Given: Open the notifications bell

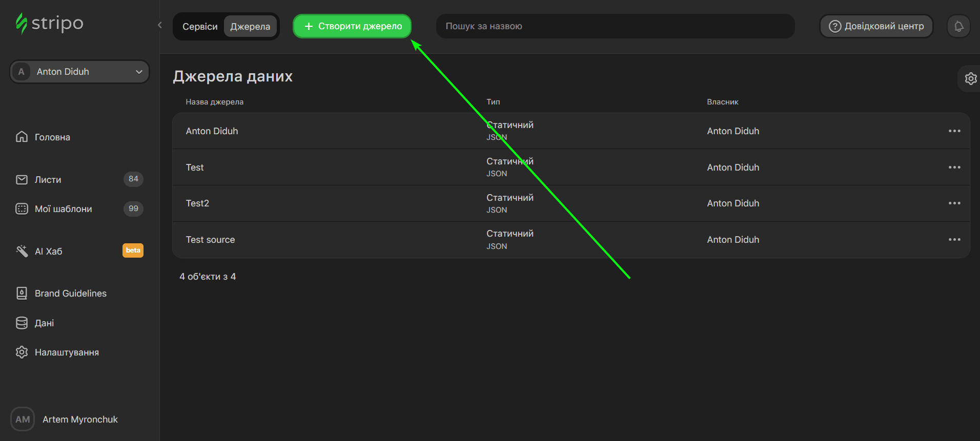Looking at the screenshot, I should point(958,26).
